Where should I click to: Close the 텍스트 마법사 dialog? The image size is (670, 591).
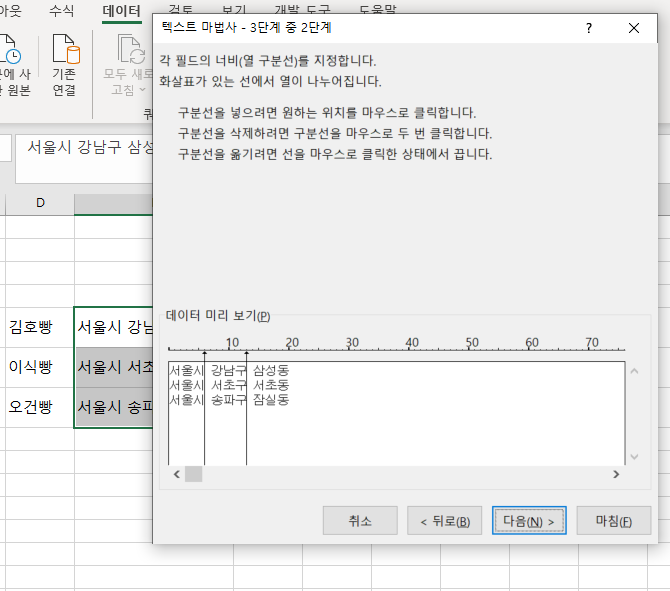pos(634,28)
